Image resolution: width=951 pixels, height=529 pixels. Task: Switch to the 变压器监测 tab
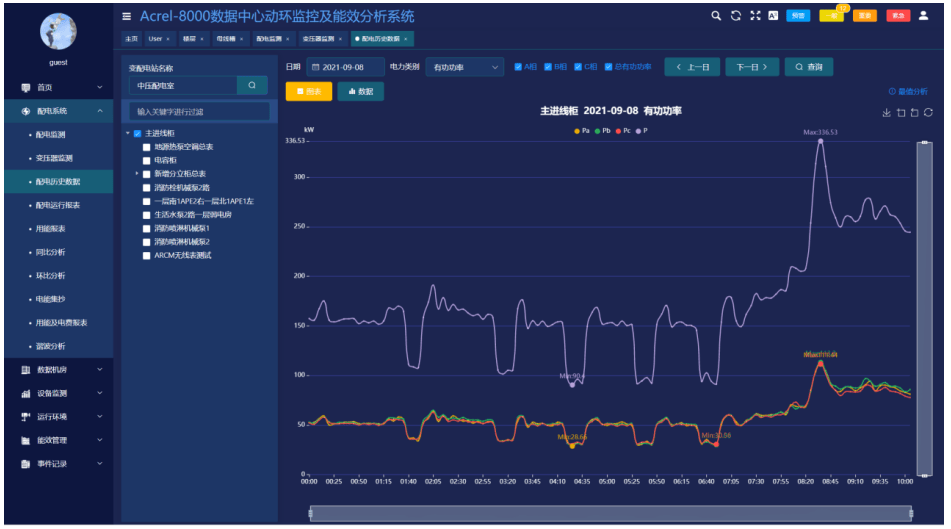[x=321, y=39]
